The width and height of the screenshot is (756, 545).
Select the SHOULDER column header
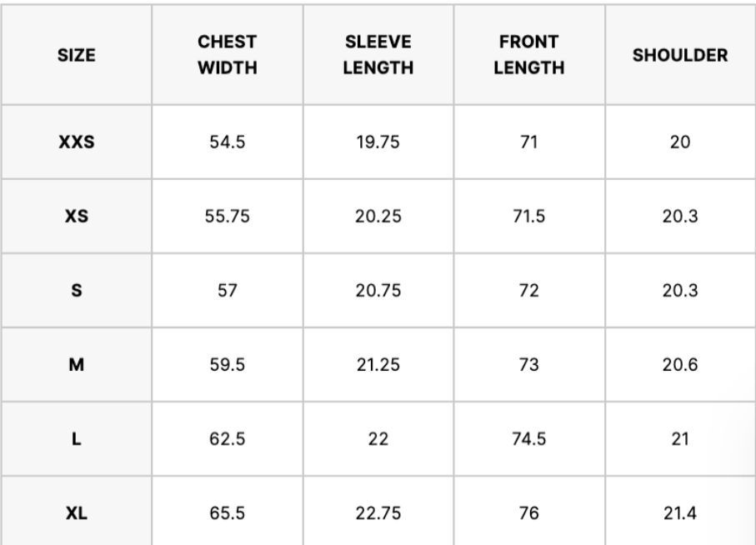[x=680, y=56]
